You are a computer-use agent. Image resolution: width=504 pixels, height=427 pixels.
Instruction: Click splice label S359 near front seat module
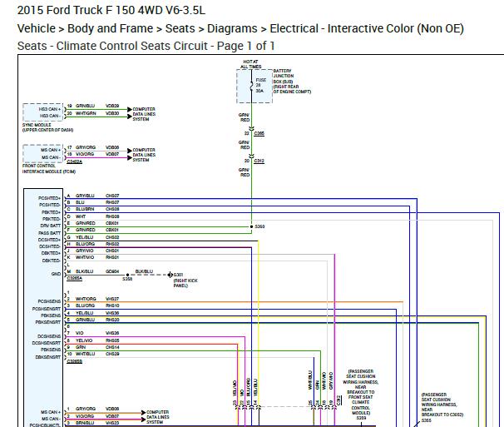pyautogui.click(x=361, y=418)
